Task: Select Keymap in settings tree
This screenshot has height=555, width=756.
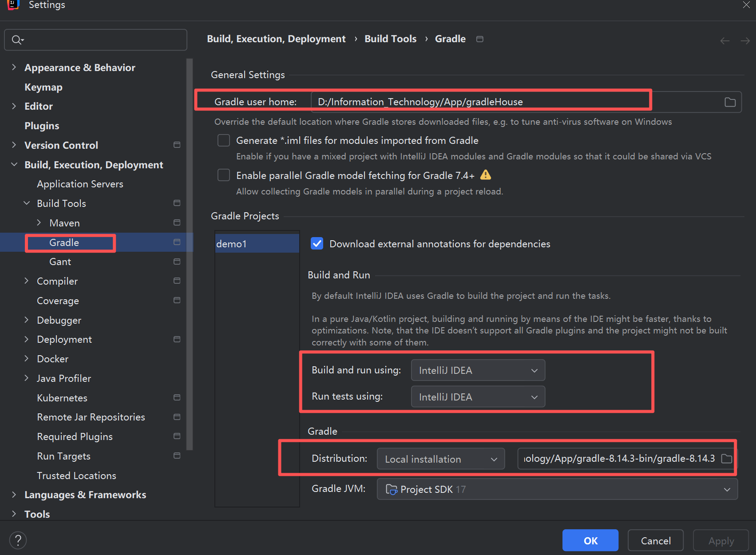Action: (44, 87)
